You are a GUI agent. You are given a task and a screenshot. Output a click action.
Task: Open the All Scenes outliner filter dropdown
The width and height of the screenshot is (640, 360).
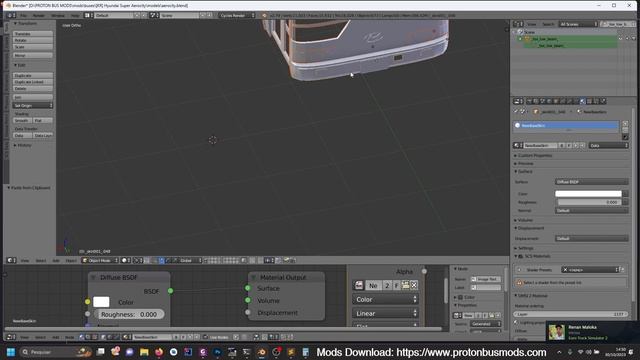pos(578,24)
